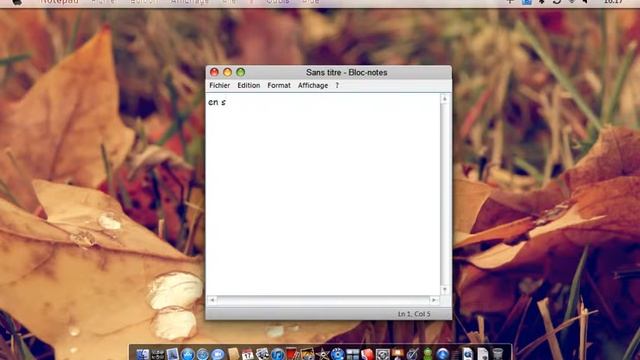This screenshot has width=640, height=360.
Task: Open iMovie star icon in the dock
Action: pos(322,354)
